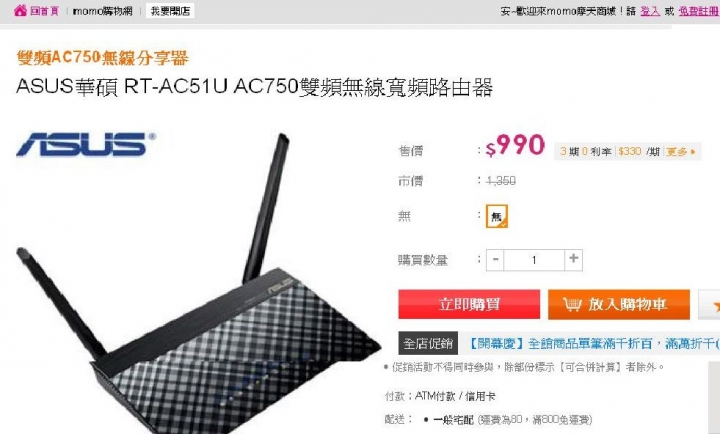Click the quantity input field
Screen dimensions: 720x434
(x=534, y=260)
